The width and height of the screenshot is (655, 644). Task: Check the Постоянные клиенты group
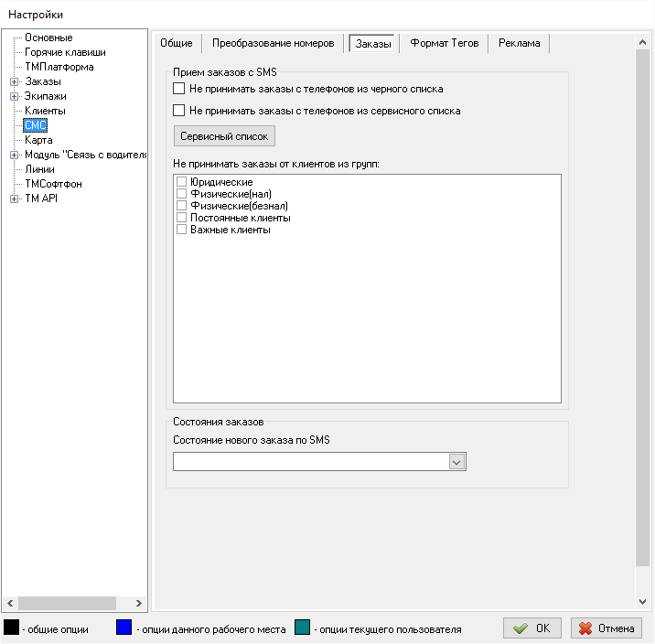(x=181, y=218)
